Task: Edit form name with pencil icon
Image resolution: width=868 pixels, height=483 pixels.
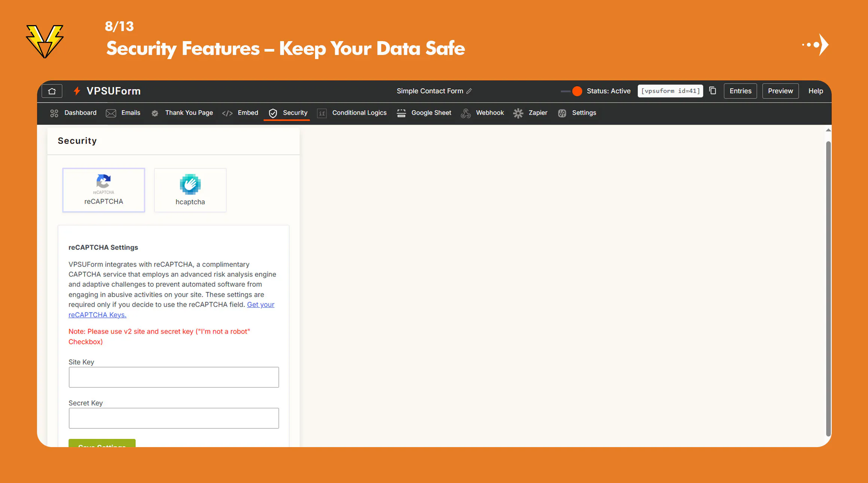Action: 469,91
